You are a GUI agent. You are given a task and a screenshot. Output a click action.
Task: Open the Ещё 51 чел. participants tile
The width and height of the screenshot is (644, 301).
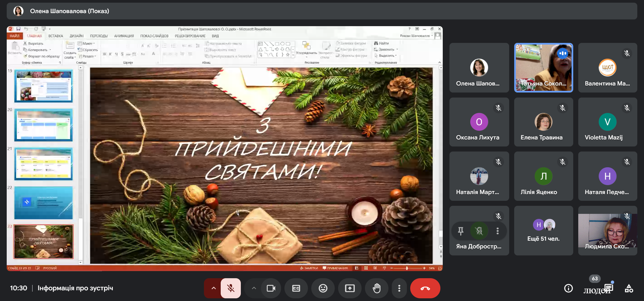click(543, 231)
